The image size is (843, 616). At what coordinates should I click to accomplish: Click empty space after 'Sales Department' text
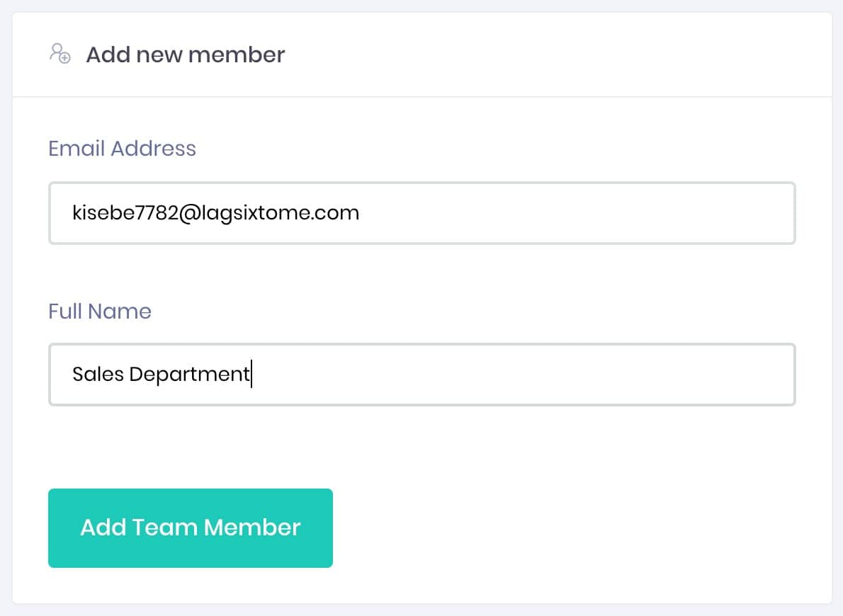[521, 375]
